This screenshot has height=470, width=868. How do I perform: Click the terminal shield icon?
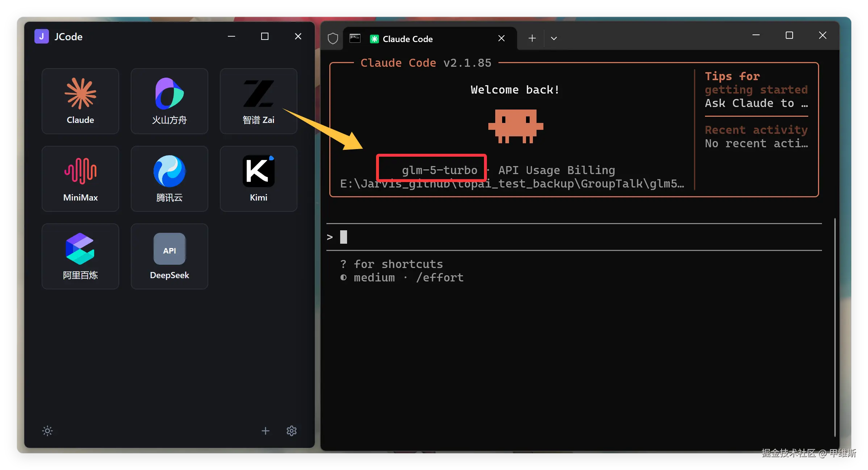tap(333, 38)
